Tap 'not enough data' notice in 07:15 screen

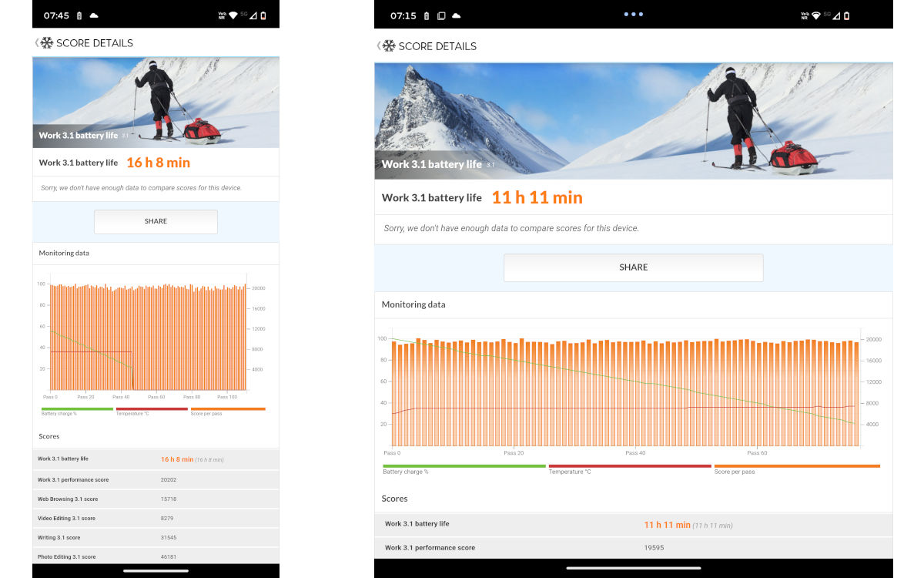click(511, 228)
